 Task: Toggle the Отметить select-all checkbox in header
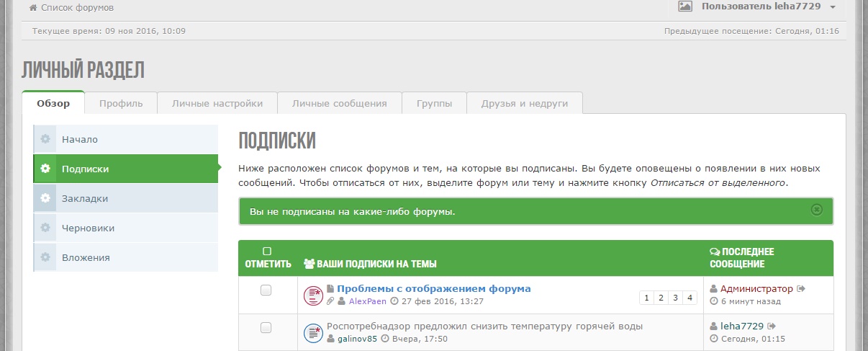pos(267,252)
